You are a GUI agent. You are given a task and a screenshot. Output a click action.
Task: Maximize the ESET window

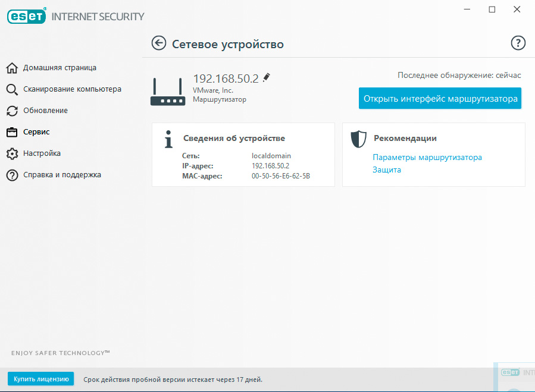click(492, 10)
